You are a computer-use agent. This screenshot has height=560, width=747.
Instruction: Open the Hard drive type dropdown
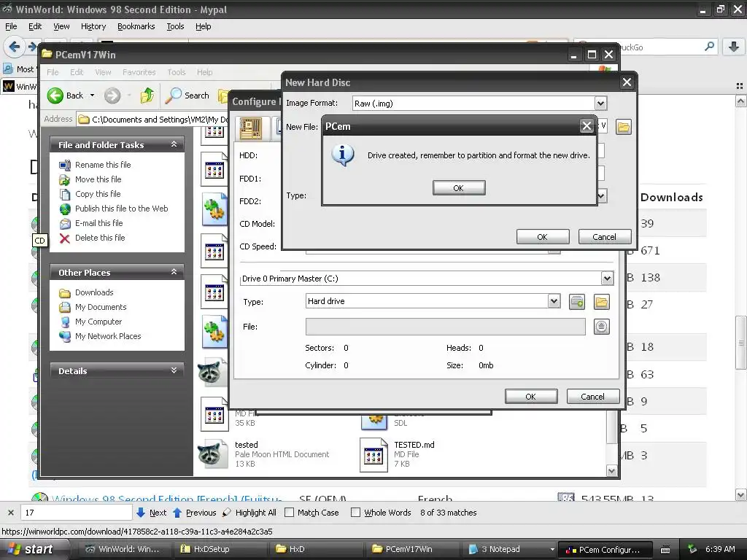(x=554, y=301)
